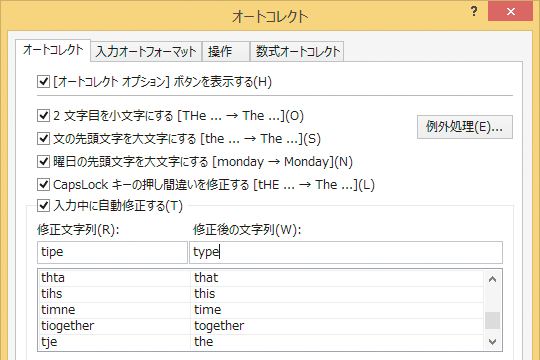This screenshot has height=360, width=540.
Task: Switch to 数式オートコレクト tab
Action: click(297, 52)
